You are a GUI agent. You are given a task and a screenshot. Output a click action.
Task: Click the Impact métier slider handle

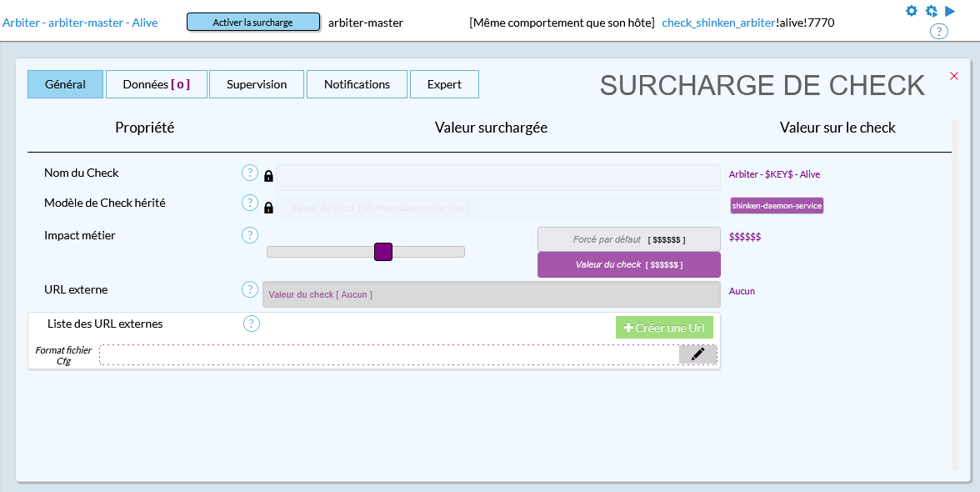click(383, 252)
